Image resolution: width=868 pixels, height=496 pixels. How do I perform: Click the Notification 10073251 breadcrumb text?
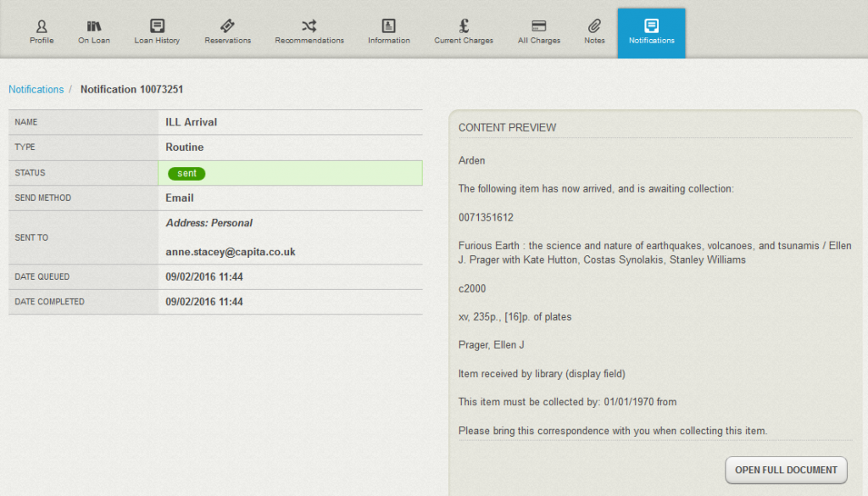point(131,89)
